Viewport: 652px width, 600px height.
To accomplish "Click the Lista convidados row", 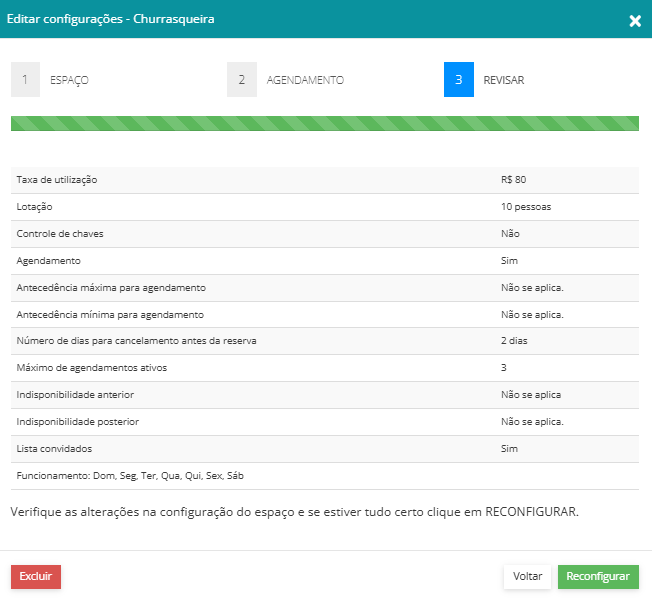I will click(325, 449).
